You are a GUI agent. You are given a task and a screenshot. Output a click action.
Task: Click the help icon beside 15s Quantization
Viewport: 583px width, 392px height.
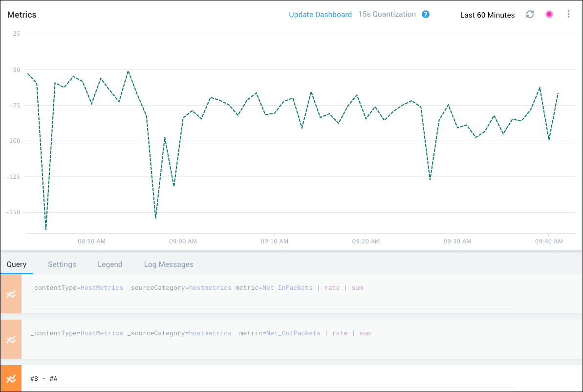pyautogui.click(x=426, y=14)
